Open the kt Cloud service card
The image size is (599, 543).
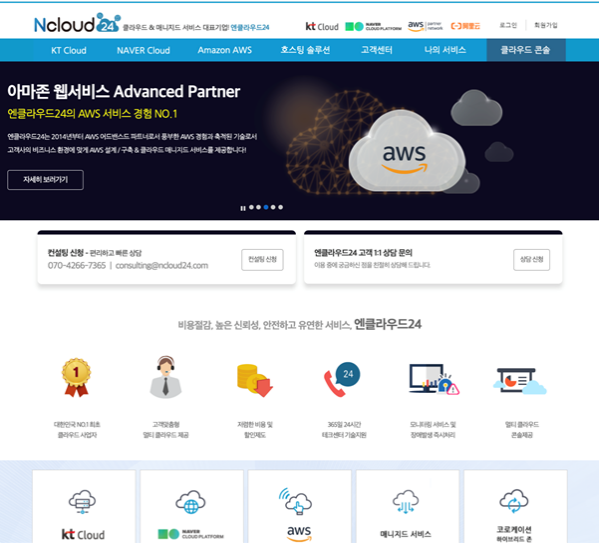pos(84,506)
